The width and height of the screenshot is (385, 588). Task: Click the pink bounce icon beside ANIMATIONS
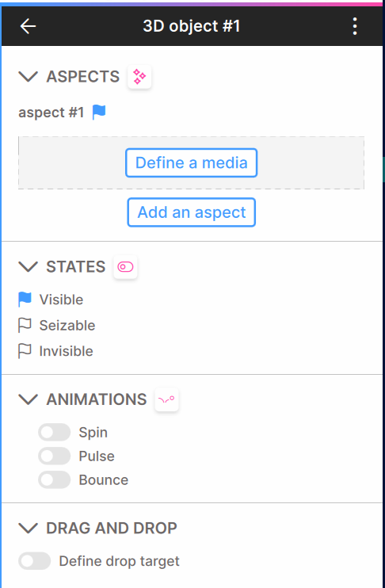point(167,399)
